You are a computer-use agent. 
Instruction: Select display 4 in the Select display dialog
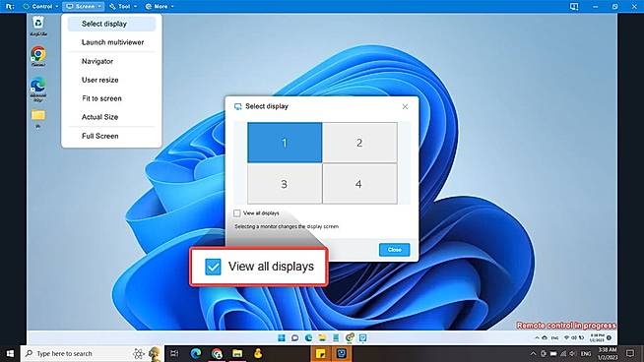click(x=359, y=184)
